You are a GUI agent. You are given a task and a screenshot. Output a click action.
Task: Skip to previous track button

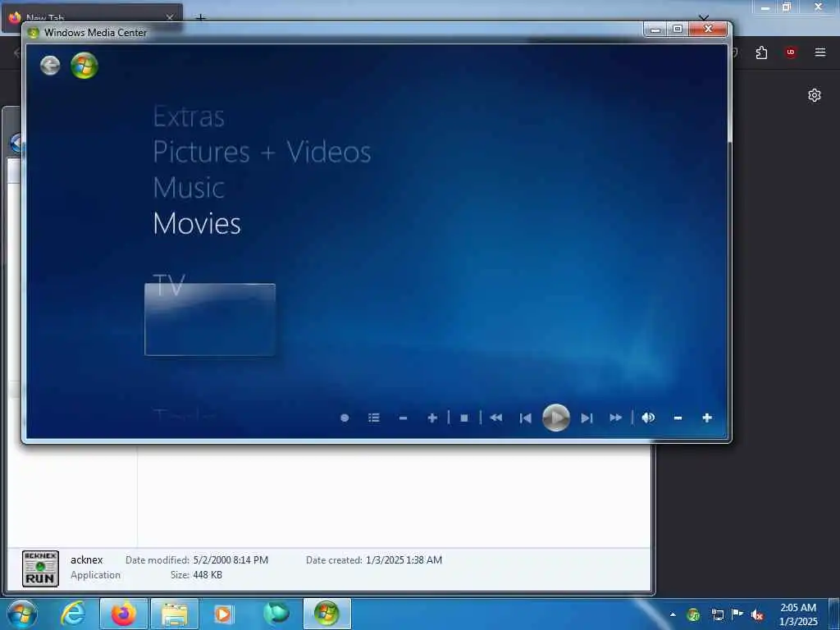pos(526,418)
